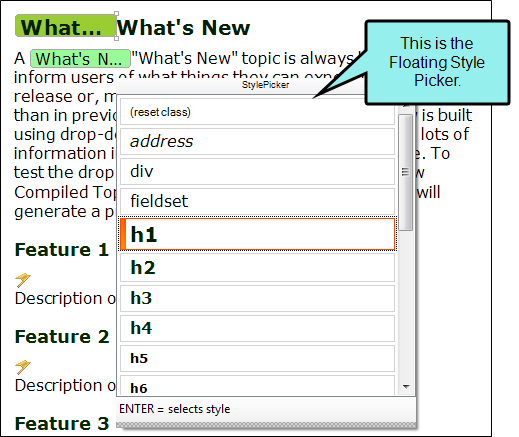Choose the h3 heading style

pos(257,298)
